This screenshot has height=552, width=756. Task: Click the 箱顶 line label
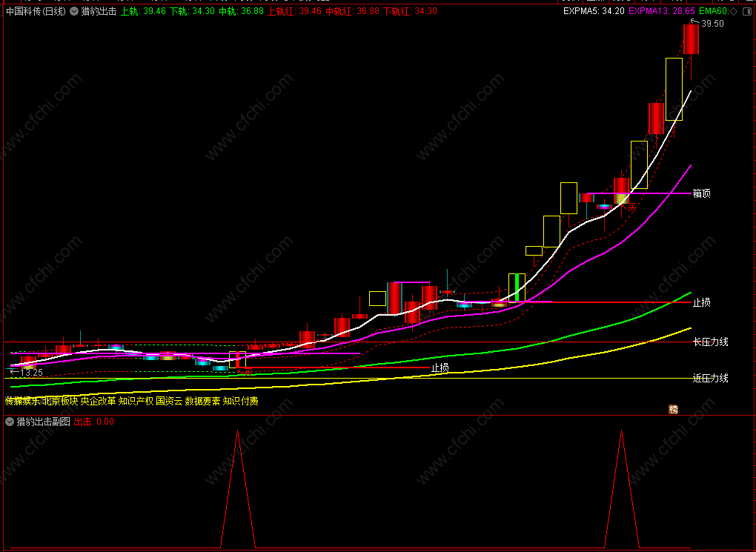point(701,193)
